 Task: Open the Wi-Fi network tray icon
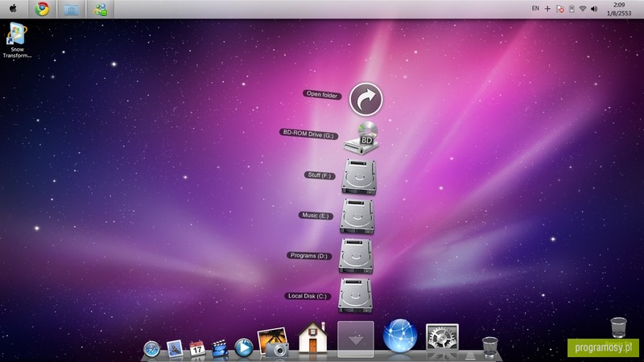(x=582, y=9)
